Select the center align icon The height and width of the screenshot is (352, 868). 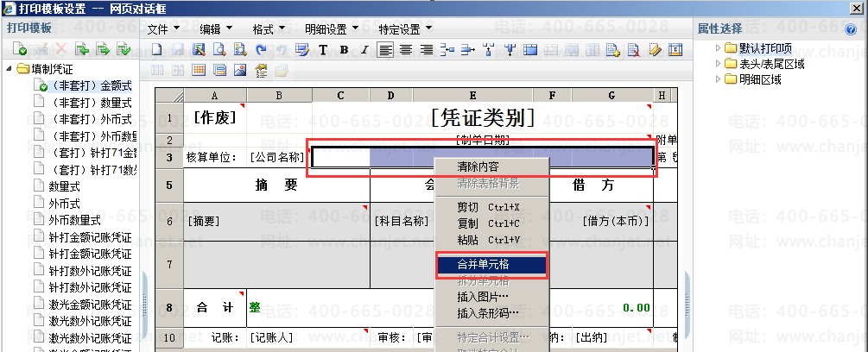point(406,50)
